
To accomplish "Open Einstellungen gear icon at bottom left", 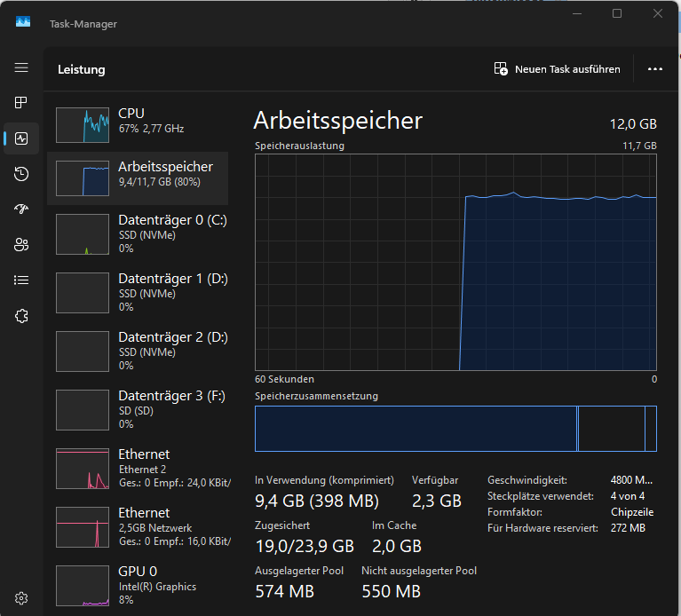I will pos(21,597).
